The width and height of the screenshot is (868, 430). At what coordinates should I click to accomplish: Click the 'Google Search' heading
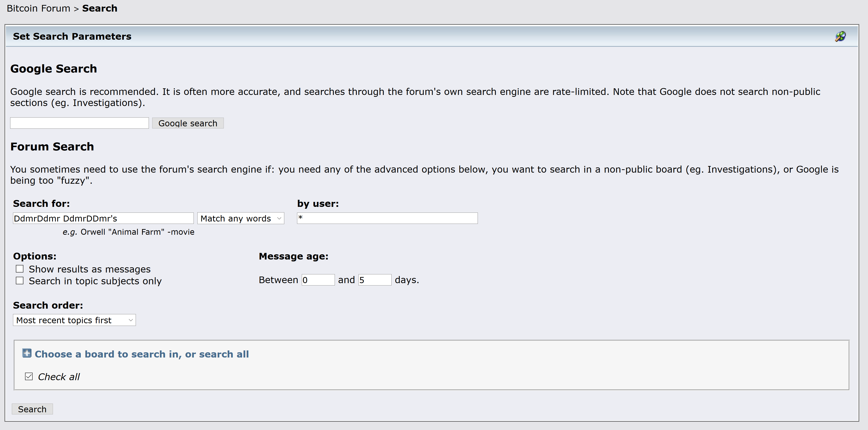(54, 69)
